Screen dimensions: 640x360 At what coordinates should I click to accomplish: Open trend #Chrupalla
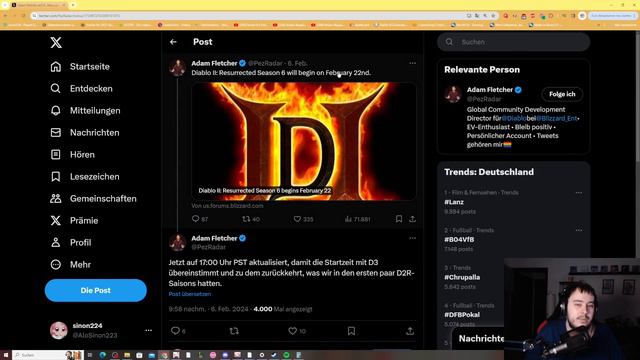[x=462, y=277]
